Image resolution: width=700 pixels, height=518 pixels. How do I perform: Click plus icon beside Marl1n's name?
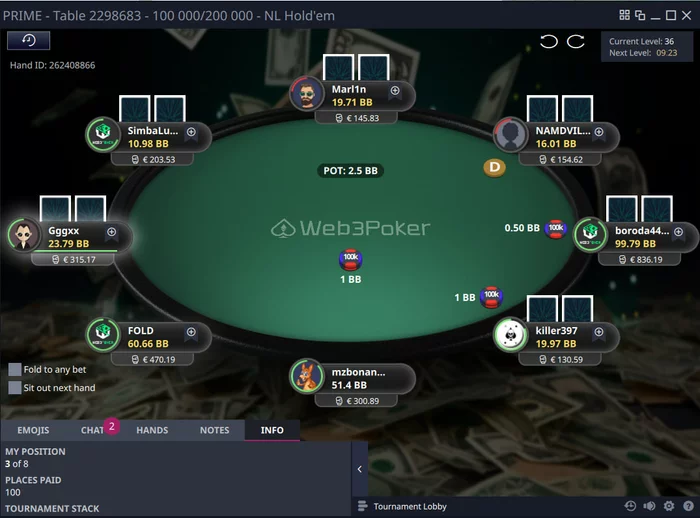[395, 91]
